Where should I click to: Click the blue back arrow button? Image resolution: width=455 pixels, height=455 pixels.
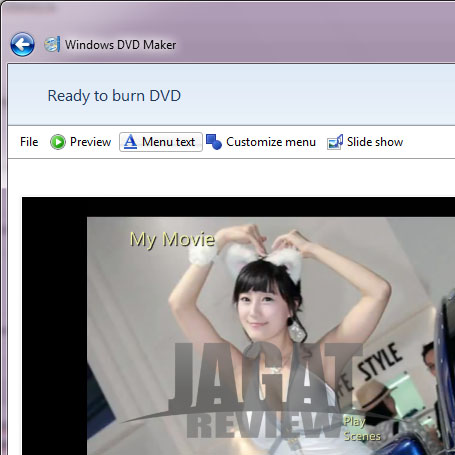[x=22, y=44]
